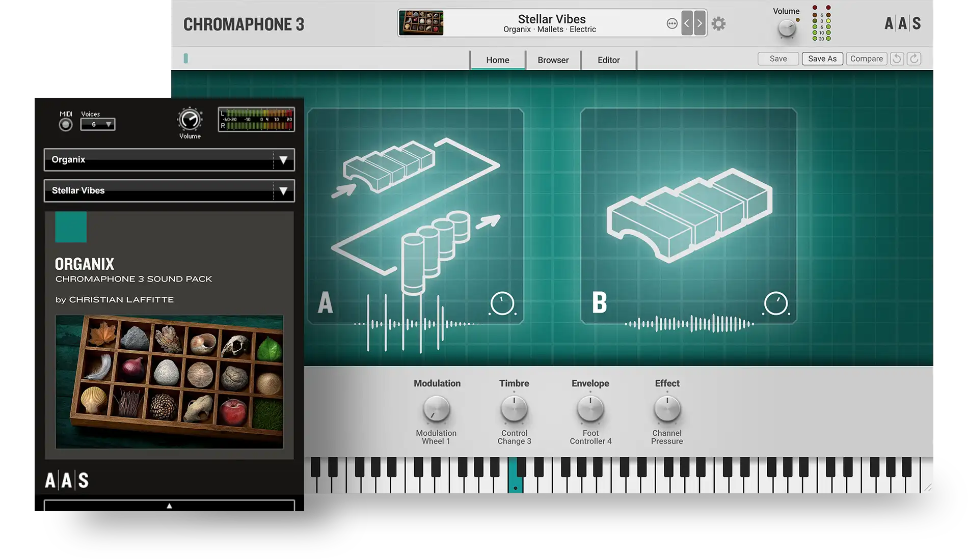This screenshot has height=560, width=968.
Task: Click the Organix · Mallets · Electric tags
Action: [550, 30]
